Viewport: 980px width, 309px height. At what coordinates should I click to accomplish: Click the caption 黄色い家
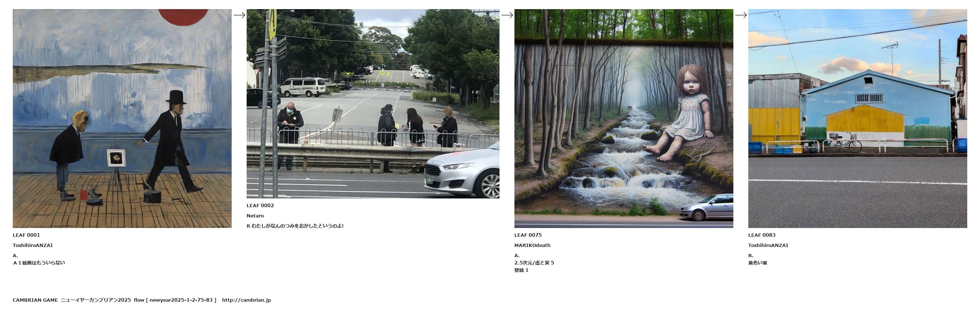pyautogui.click(x=757, y=263)
